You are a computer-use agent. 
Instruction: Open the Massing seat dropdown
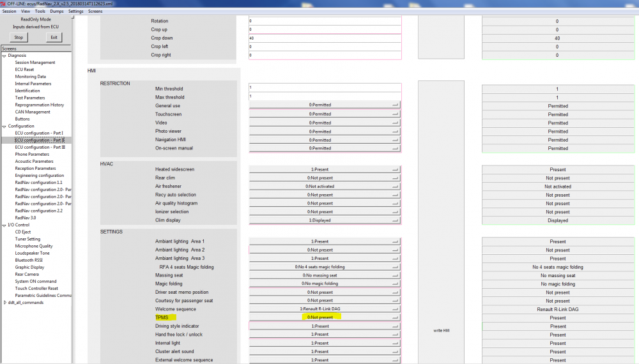325,275
